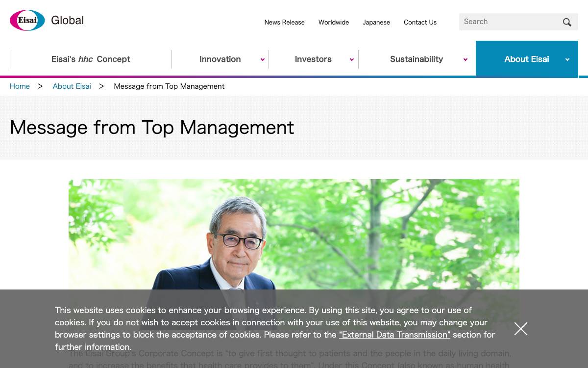
Task: Click the Message from Top Management heading
Action: (x=152, y=128)
